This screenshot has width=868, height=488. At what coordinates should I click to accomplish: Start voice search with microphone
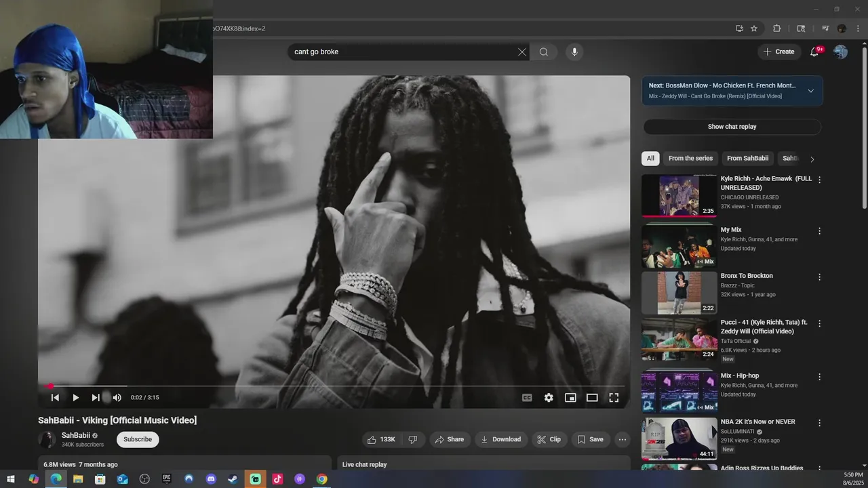tap(574, 52)
